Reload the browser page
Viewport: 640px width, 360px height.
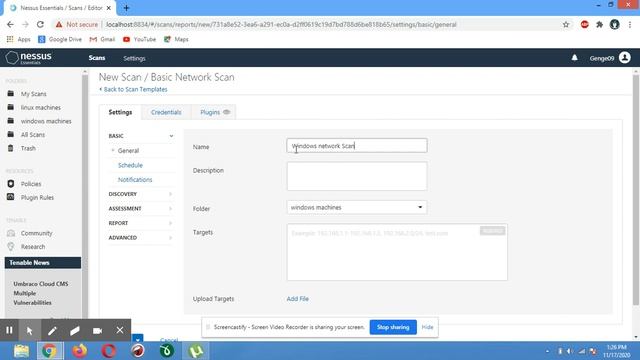[40, 24]
